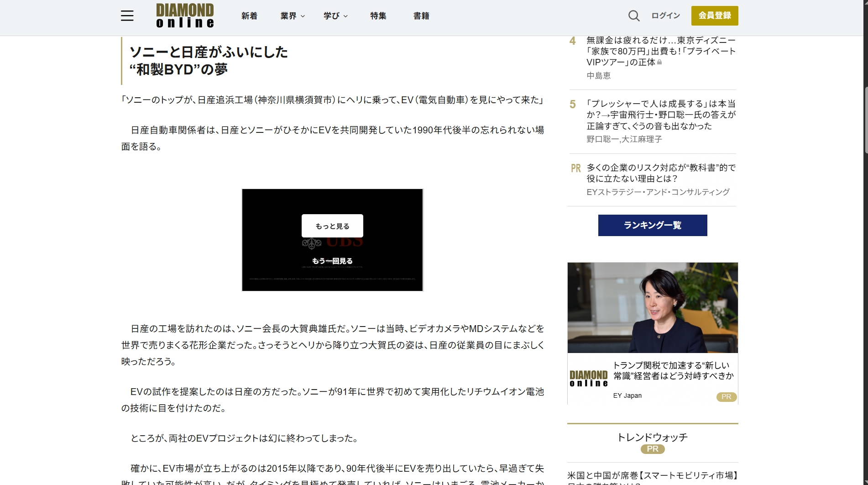Click the lock icon after VIPツアーの正体
This screenshot has width=868, height=485.
[659, 62]
